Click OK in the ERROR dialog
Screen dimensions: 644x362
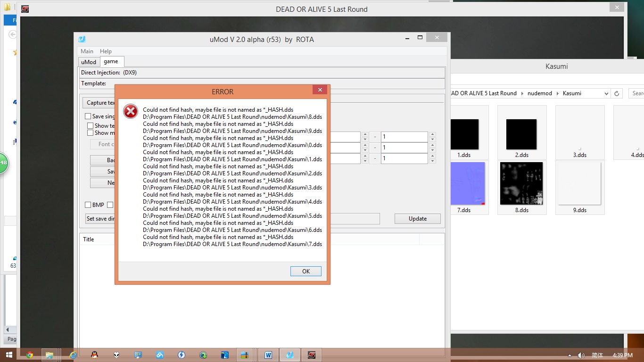[306, 271]
